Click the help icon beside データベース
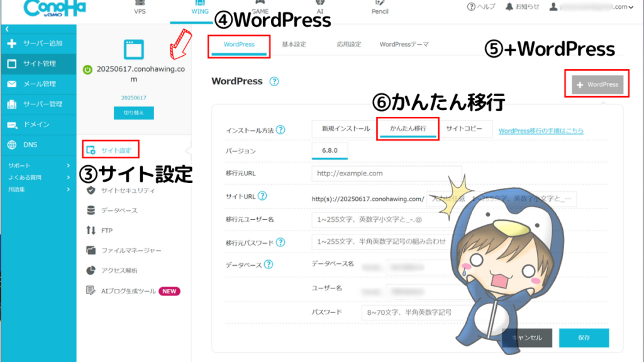644x362 pixels. (x=269, y=265)
